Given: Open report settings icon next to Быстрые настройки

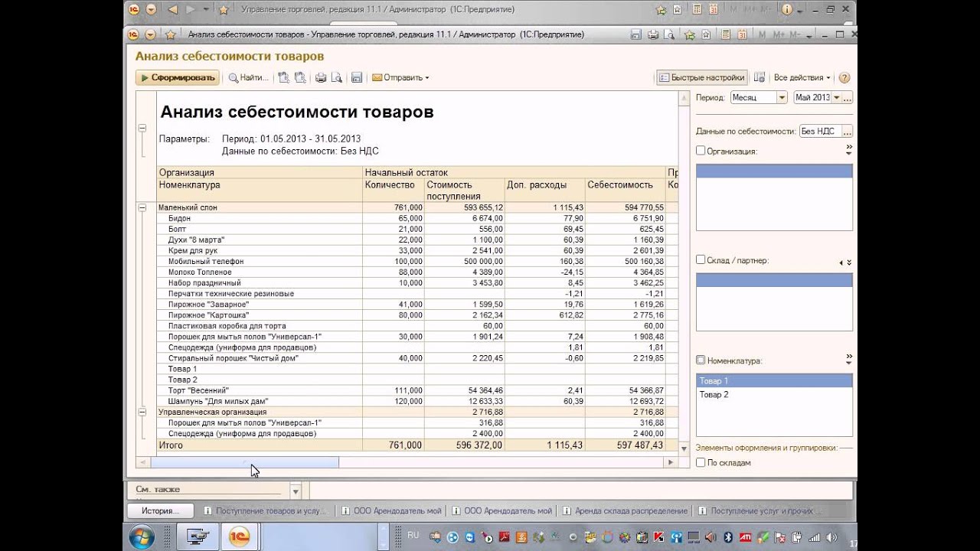Looking at the screenshot, I should click(x=759, y=77).
